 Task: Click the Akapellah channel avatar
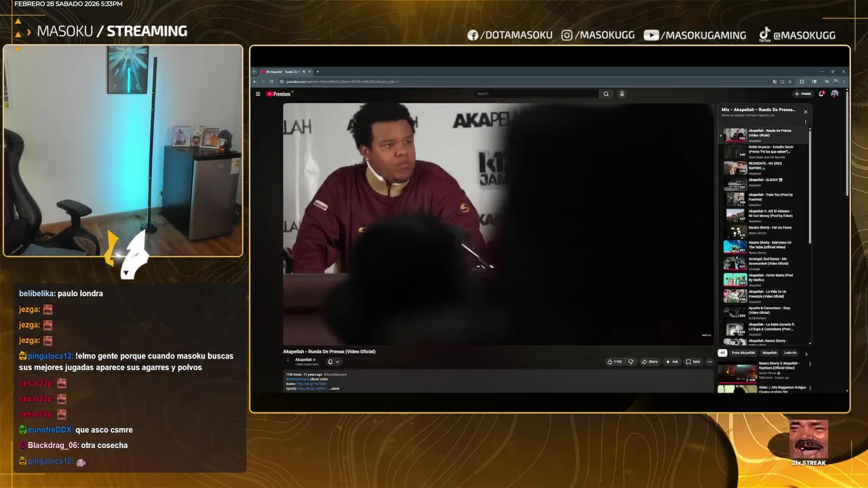288,362
